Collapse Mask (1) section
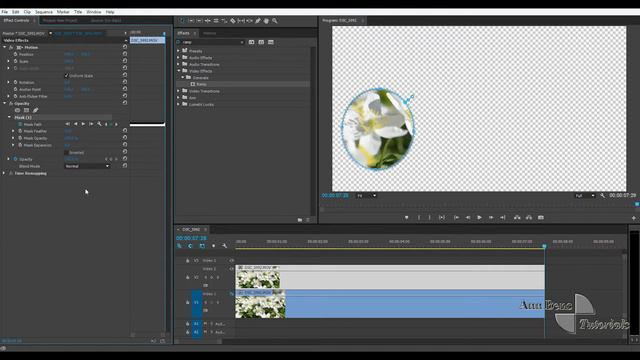This screenshot has height=360, width=640. [9, 117]
